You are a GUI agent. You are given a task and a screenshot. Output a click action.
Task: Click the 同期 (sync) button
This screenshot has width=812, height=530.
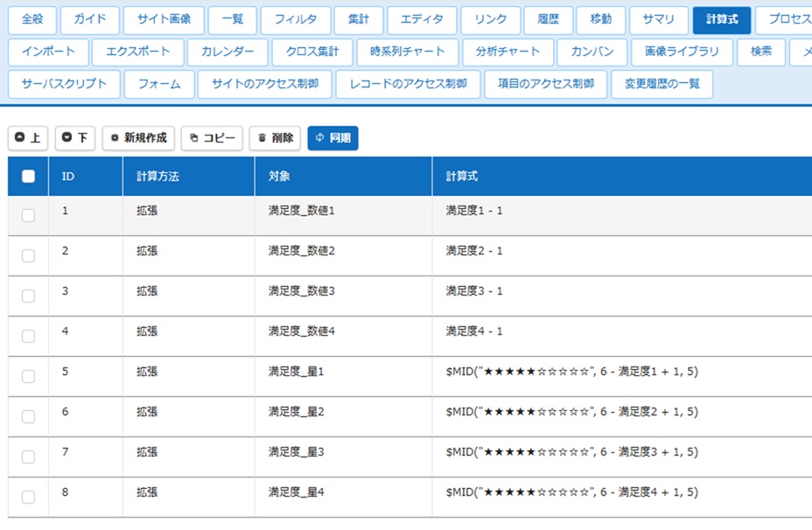tap(332, 138)
